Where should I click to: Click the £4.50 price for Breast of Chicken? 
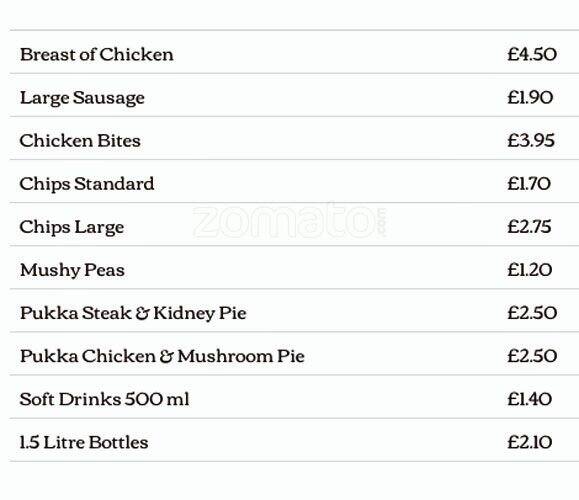click(532, 54)
